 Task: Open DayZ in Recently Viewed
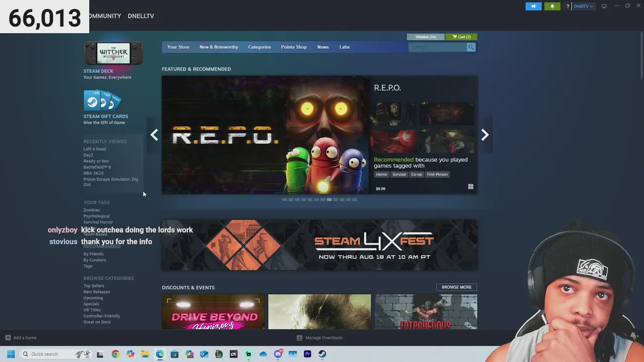click(x=89, y=155)
